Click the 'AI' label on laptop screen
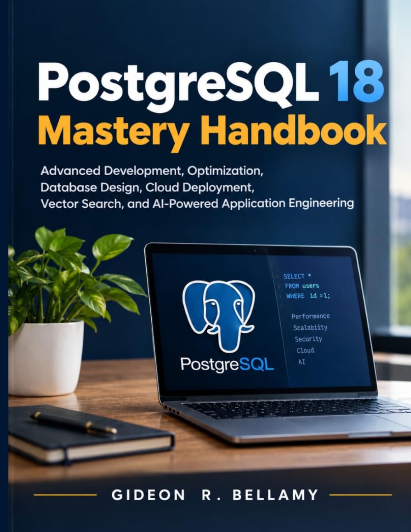Viewport: 411px width, 532px height. (x=302, y=362)
